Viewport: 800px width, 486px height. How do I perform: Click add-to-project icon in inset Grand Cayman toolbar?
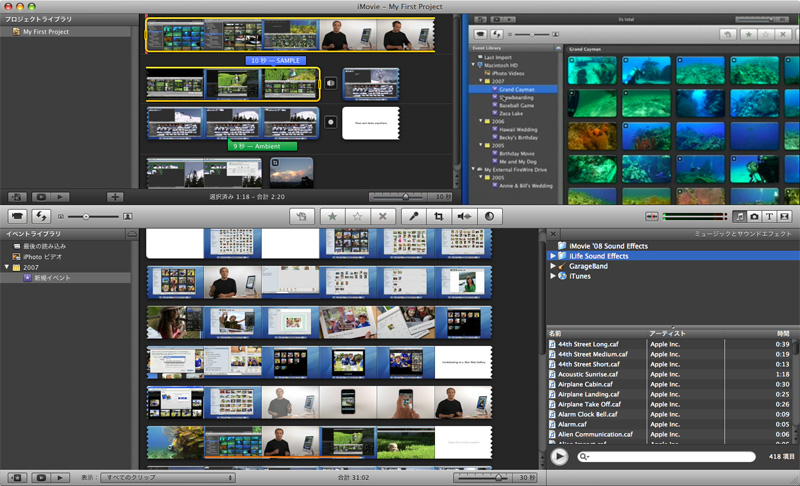click(728, 34)
